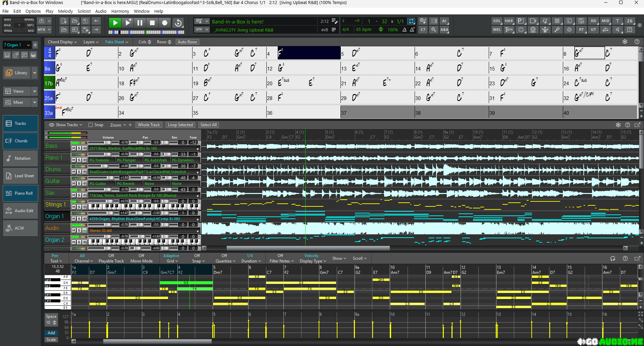Open the Audio Edit window from sidebar

tap(20, 211)
